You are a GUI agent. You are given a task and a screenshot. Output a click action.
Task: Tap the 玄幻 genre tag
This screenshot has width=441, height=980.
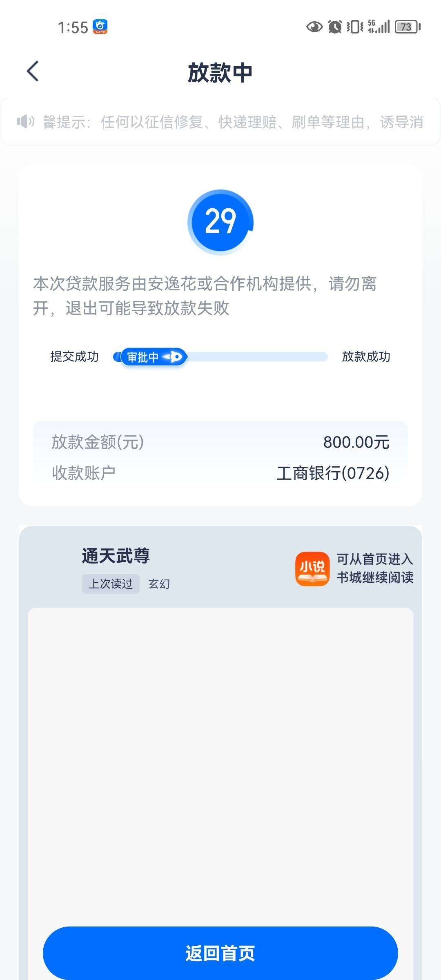pyautogui.click(x=159, y=584)
